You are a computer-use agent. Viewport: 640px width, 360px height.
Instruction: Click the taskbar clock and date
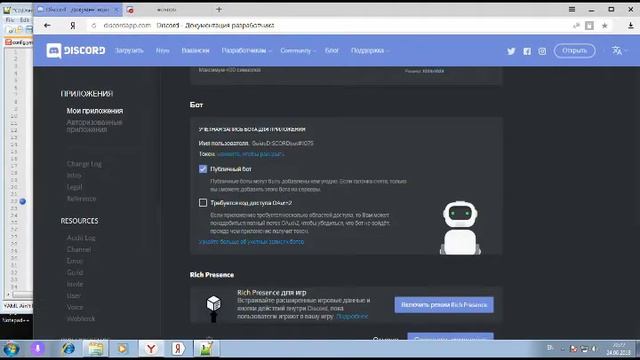(x=619, y=349)
